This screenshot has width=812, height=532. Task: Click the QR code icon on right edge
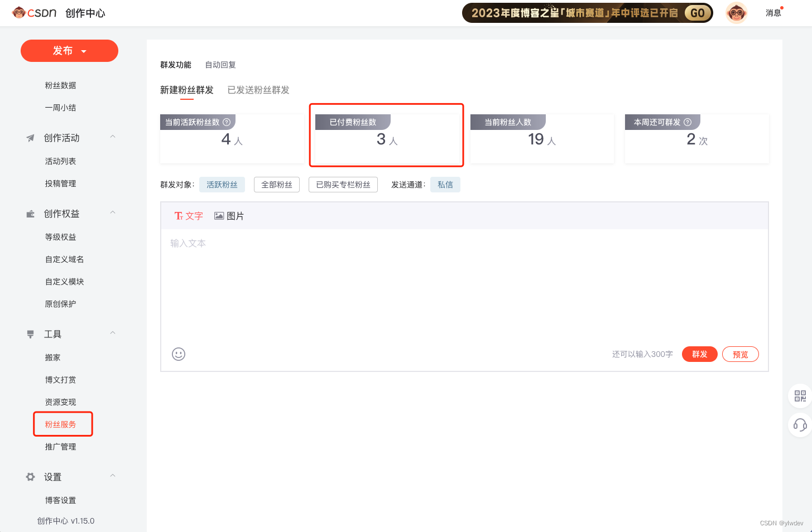800,396
